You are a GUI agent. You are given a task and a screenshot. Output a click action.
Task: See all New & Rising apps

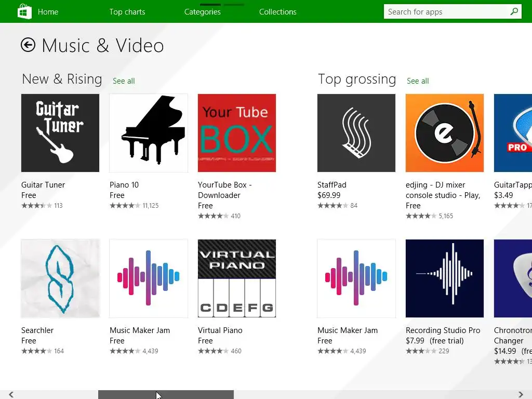click(x=124, y=81)
